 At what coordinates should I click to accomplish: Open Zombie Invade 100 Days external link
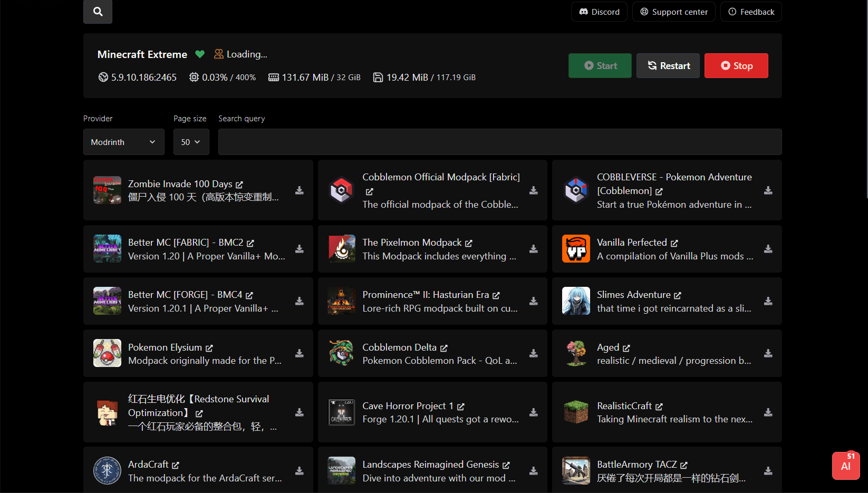[x=239, y=185]
